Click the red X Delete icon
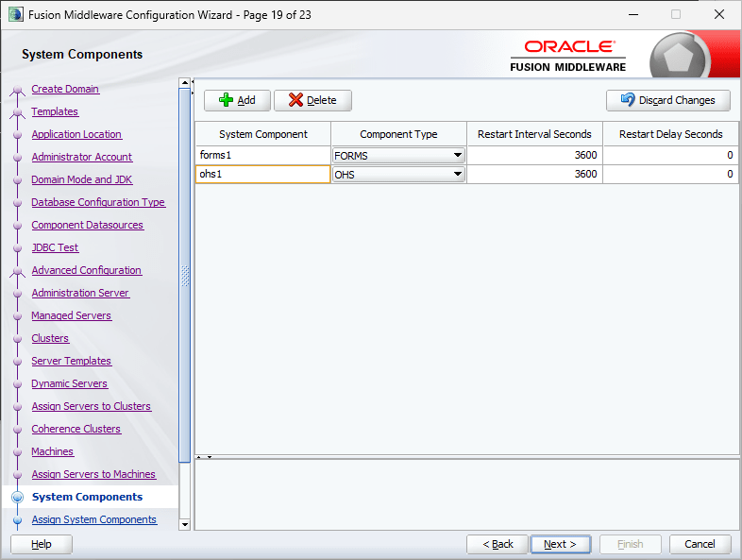Viewport: 742px width, 560px height. coord(295,100)
